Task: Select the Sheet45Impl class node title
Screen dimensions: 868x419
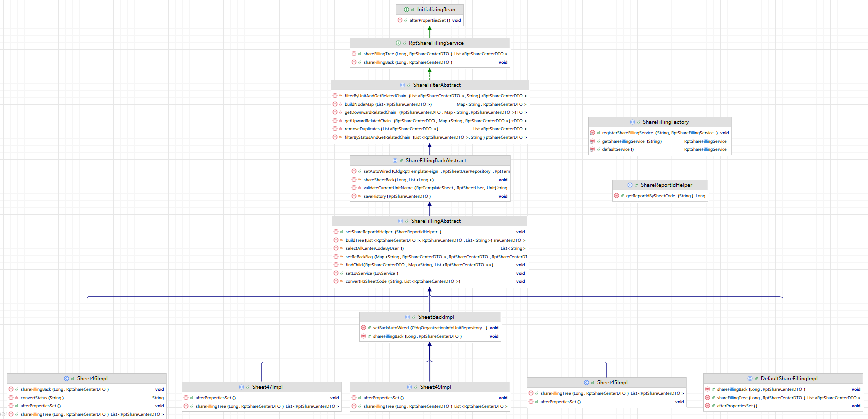Action: pos(612,383)
